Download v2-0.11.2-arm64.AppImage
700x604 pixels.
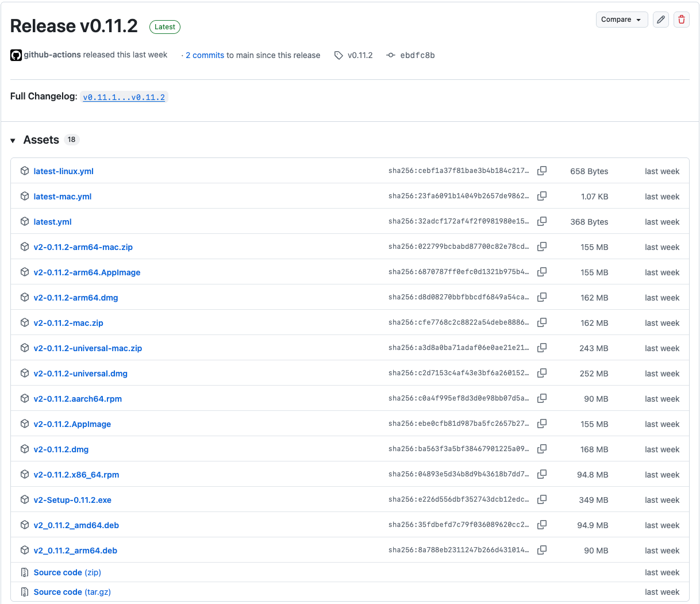coord(87,272)
